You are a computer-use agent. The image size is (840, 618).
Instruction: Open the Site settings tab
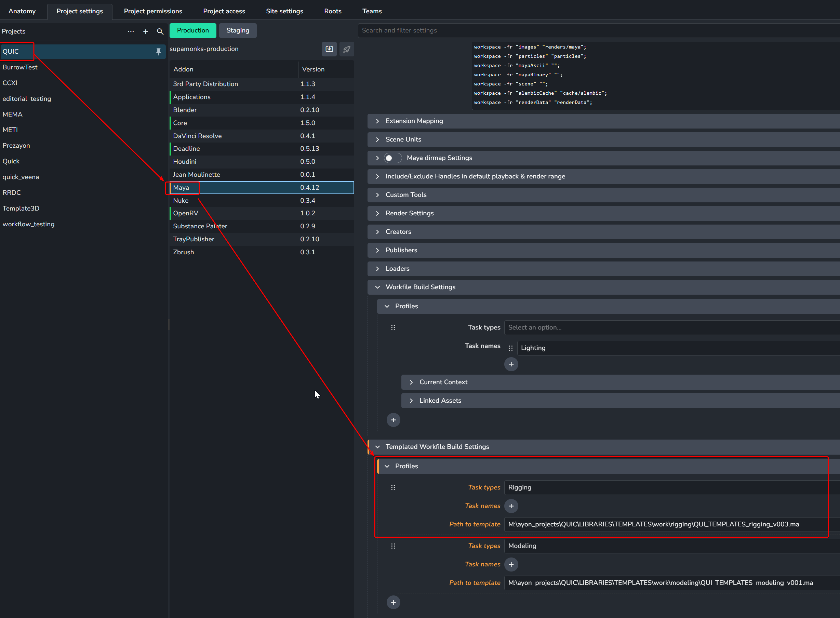(284, 11)
